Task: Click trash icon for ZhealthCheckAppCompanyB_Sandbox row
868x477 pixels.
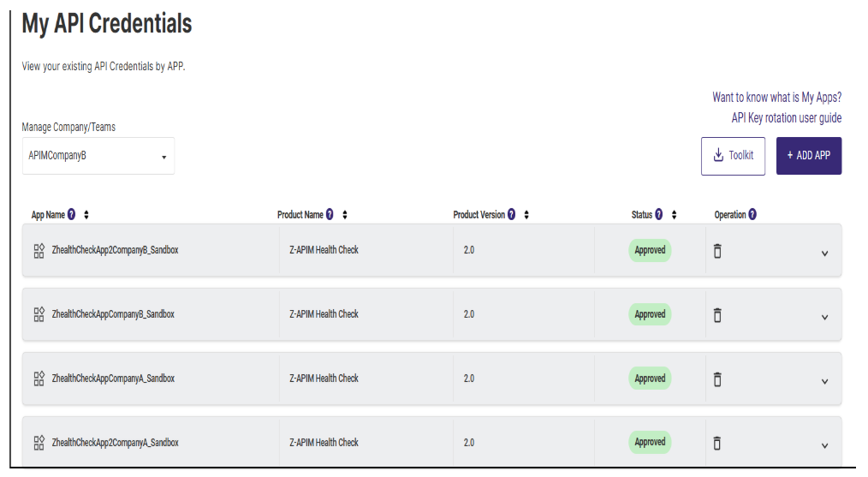Action: click(x=717, y=315)
